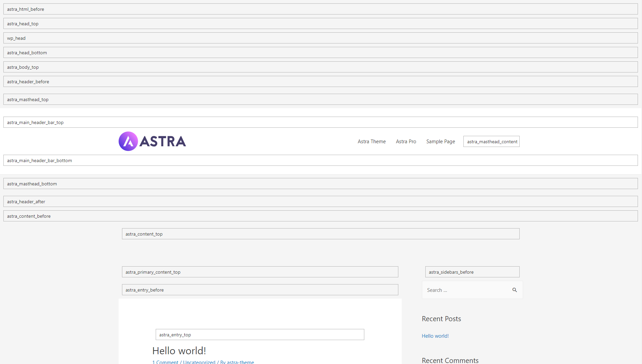Click the astra_entry_top hook label
This screenshot has height=364, width=642.
[175, 335]
